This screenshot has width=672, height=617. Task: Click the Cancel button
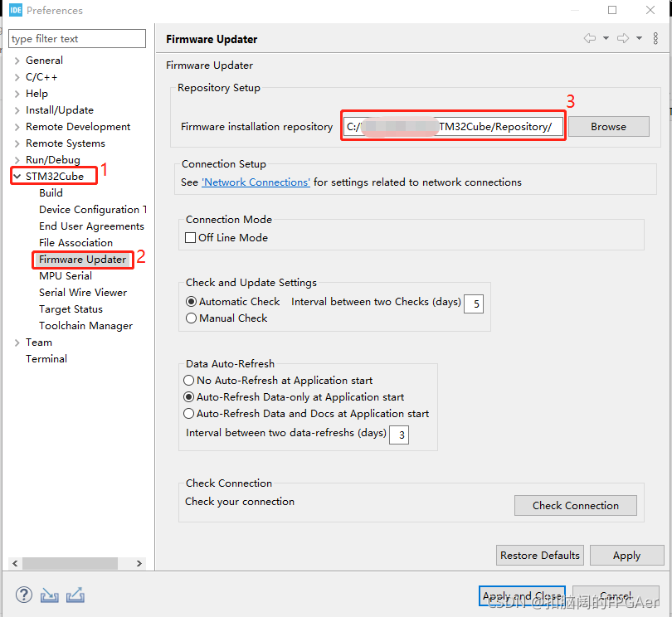click(616, 596)
